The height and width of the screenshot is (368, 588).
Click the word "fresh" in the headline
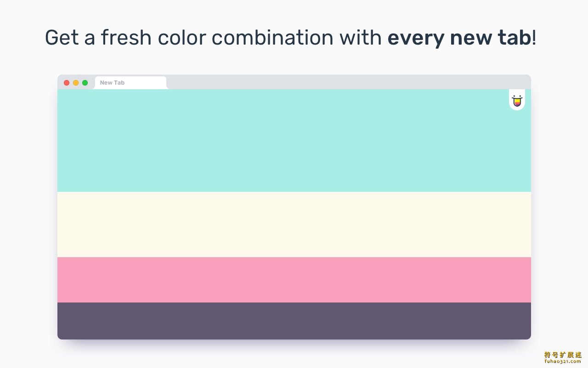pyautogui.click(x=127, y=38)
